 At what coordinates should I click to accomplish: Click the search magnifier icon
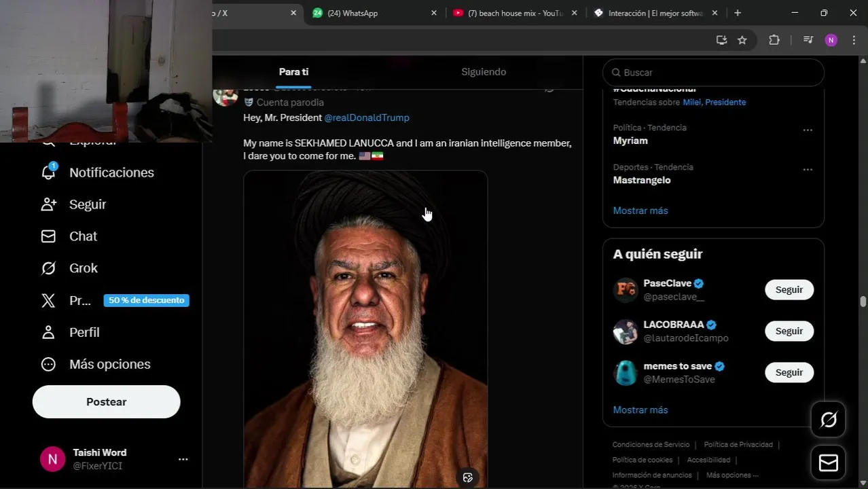(x=616, y=73)
